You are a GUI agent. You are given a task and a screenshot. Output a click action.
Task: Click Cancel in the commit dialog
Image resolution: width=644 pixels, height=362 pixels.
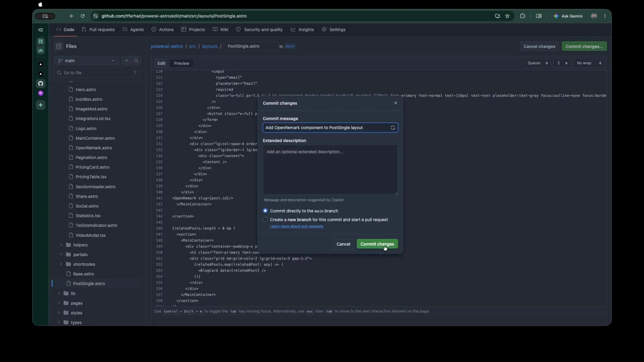[343, 244]
